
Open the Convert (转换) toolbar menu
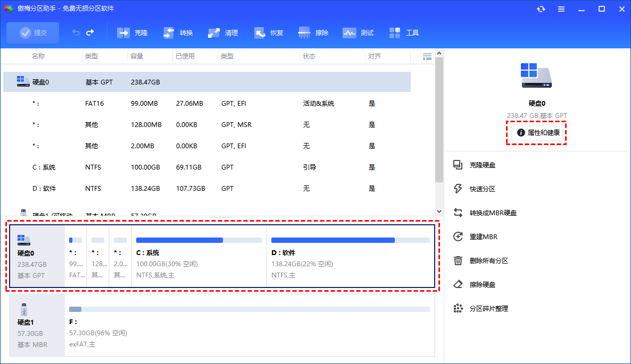coord(169,33)
